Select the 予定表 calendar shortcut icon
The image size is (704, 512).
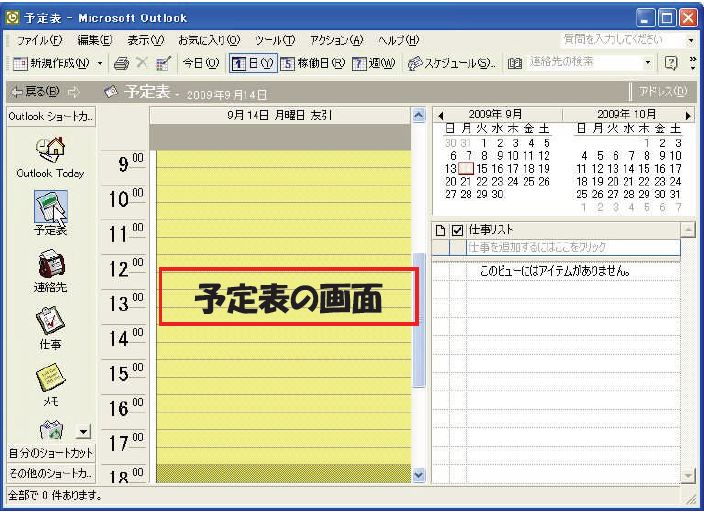[x=51, y=207]
